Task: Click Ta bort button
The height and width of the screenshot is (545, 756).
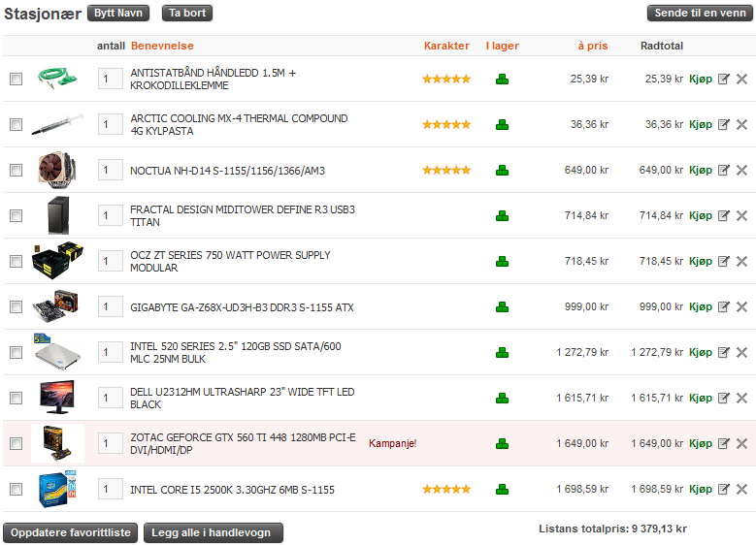Action: pos(187,13)
